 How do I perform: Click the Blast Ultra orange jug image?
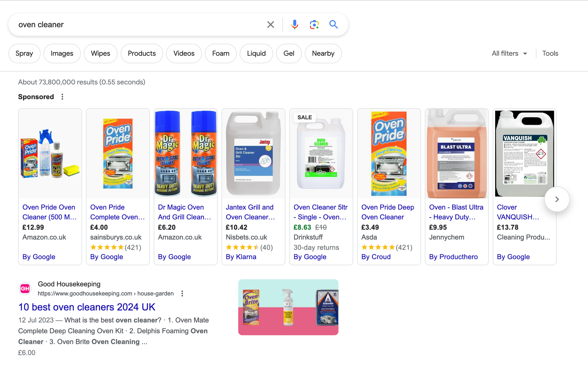(x=457, y=154)
